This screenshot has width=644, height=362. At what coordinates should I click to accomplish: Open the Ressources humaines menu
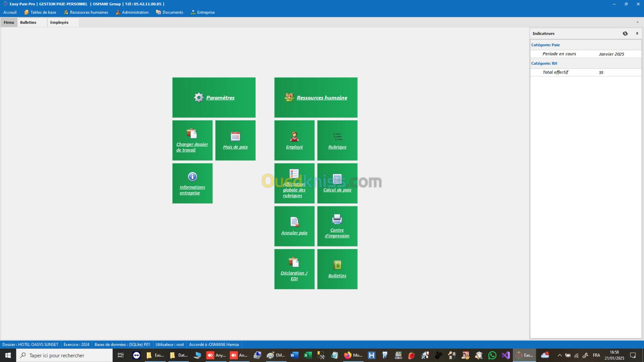pyautogui.click(x=86, y=12)
